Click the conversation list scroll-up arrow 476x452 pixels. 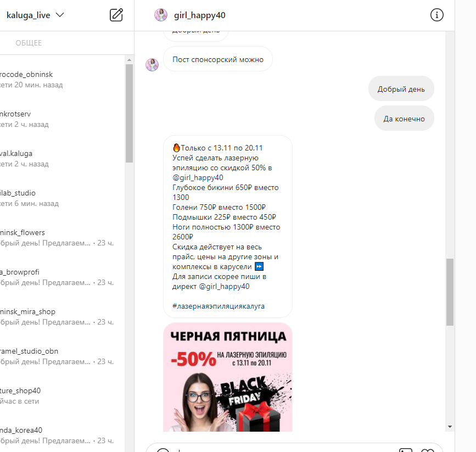pyautogui.click(x=130, y=60)
